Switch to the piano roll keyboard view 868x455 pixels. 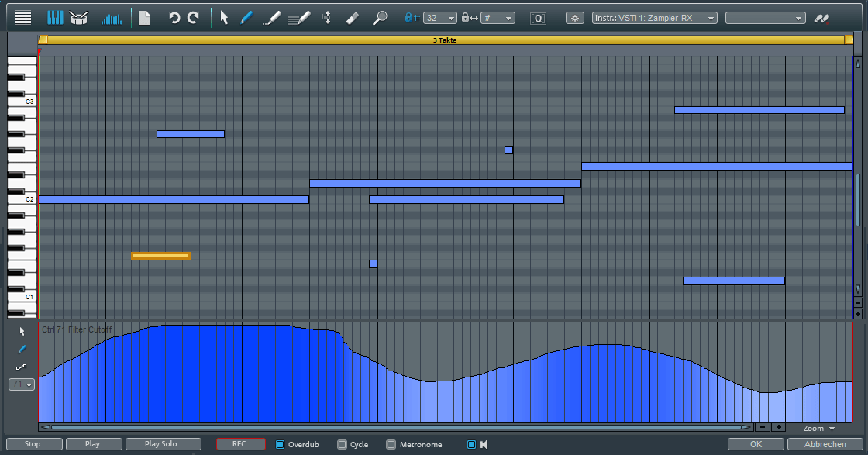point(55,17)
